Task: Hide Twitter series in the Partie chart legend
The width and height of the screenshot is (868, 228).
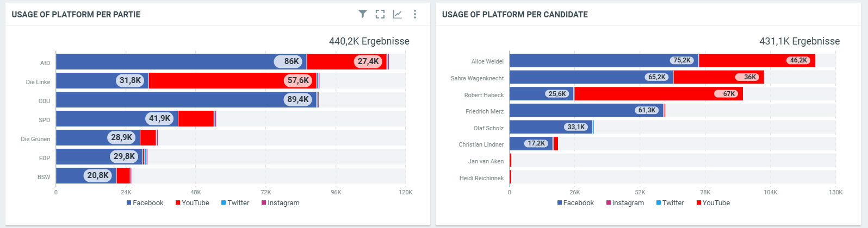Action: point(235,203)
